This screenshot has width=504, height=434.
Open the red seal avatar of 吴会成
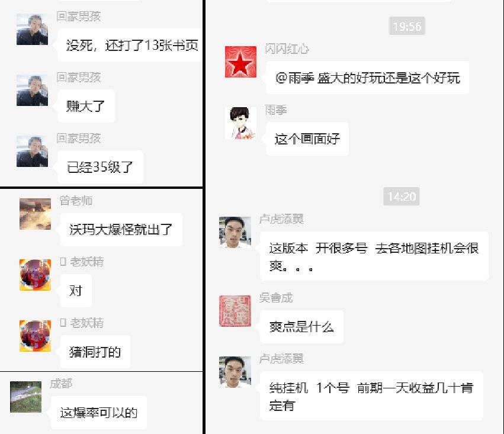pyautogui.click(x=235, y=311)
